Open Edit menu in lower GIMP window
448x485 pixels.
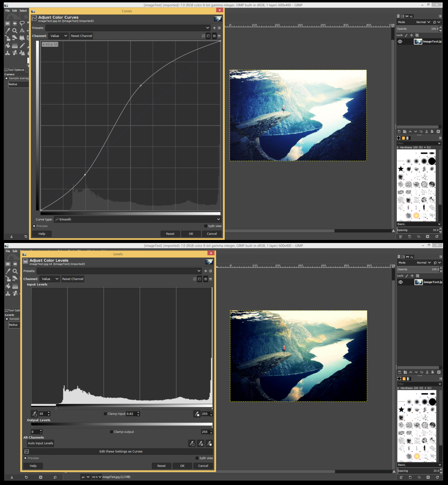coord(15,251)
